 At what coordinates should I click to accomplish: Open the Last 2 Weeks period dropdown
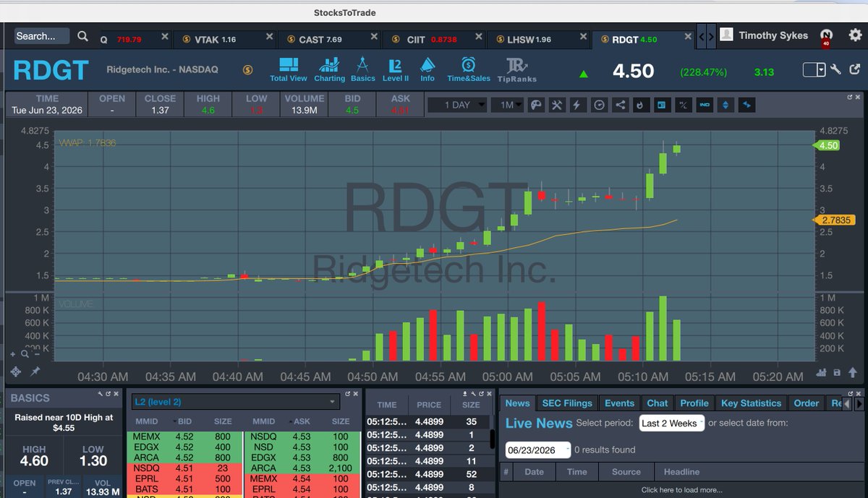[671, 423]
